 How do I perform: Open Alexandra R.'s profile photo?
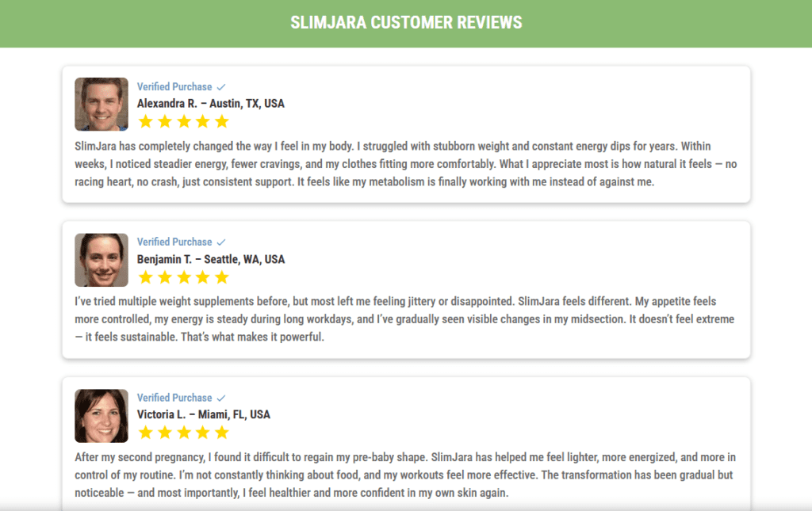[x=101, y=104]
